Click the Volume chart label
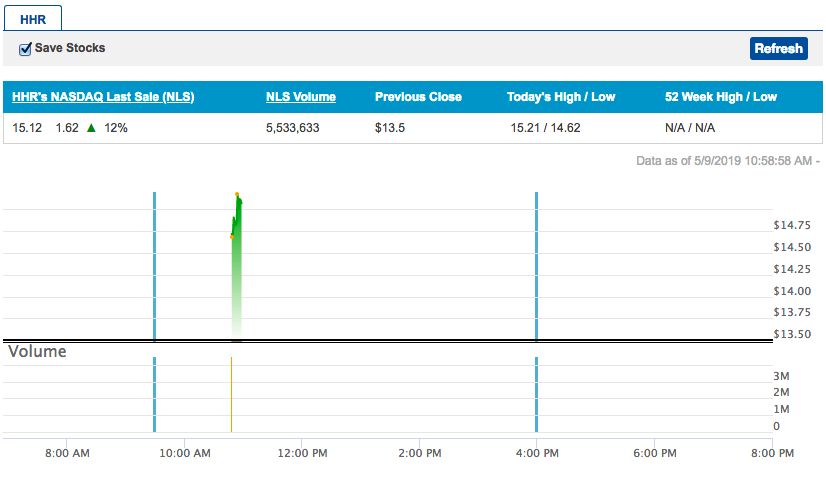Viewport: 826px width, 480px height. point(37,351)
